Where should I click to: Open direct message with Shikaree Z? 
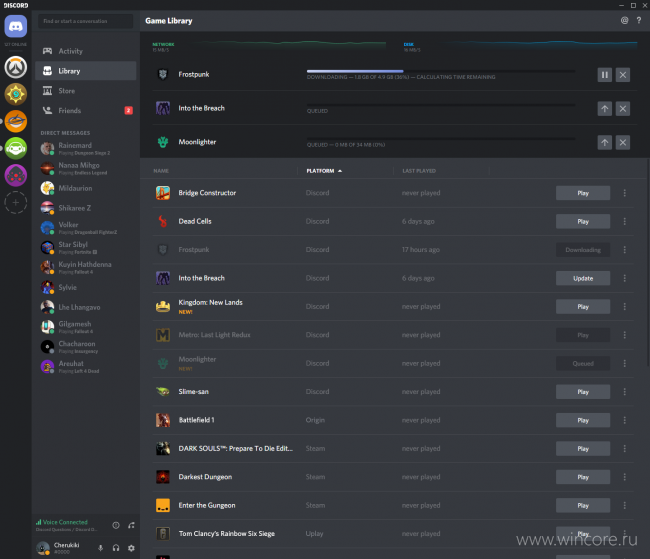coord(86,208)
